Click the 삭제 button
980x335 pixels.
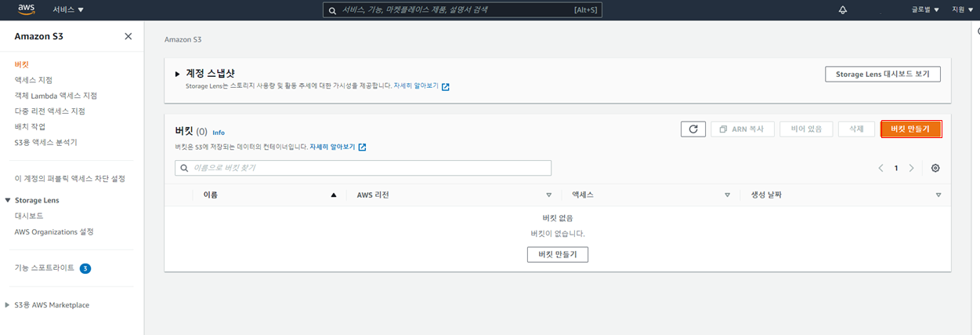tap(855, 129)
